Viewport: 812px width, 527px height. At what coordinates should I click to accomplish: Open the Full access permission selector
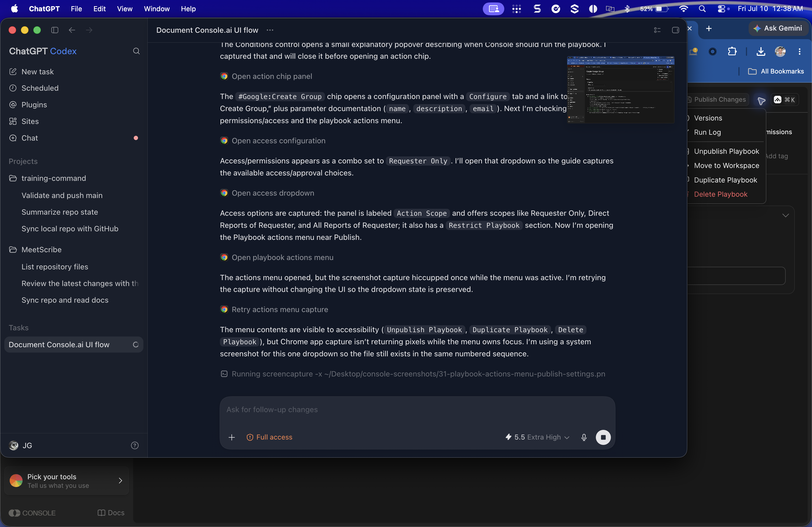point(270,437)
